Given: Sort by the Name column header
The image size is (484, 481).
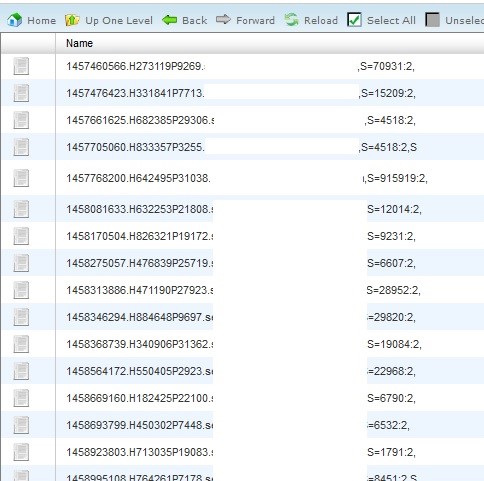Looking at the screenshot, I should pos(79,43).
